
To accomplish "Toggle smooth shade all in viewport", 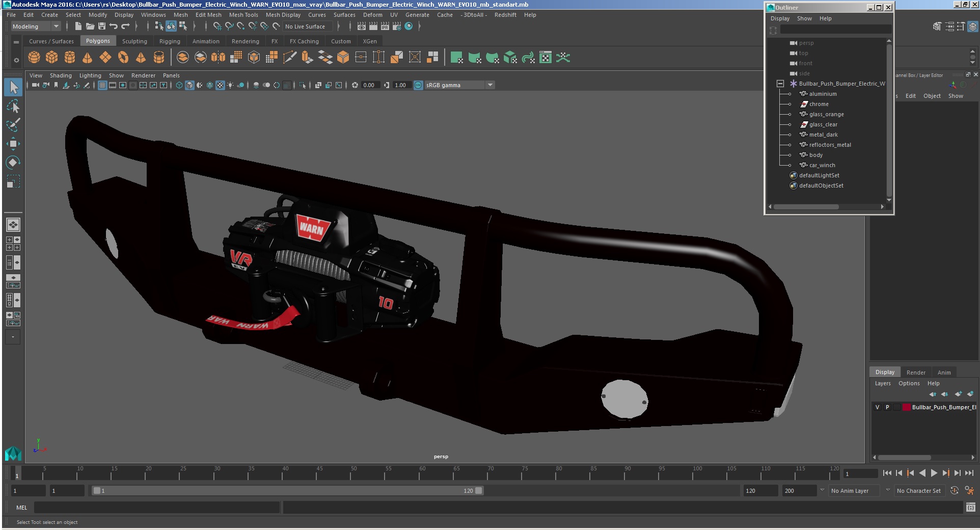I will [x=189, y=85].
